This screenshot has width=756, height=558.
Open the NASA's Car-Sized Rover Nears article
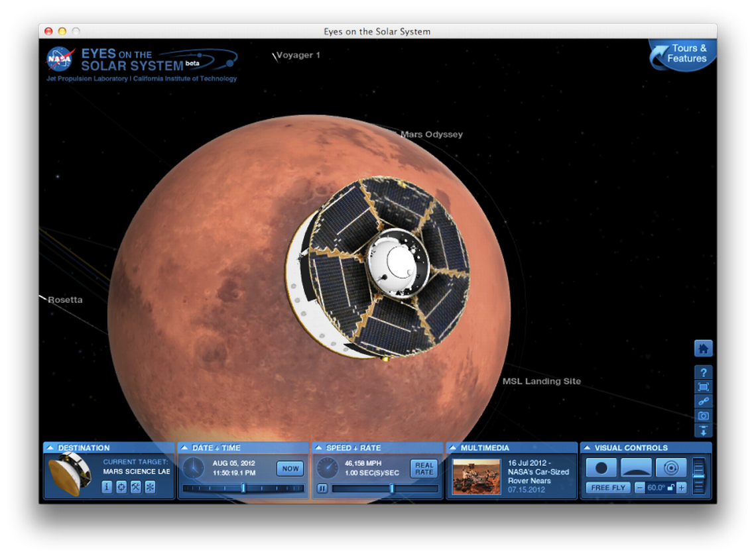(538, 476)
